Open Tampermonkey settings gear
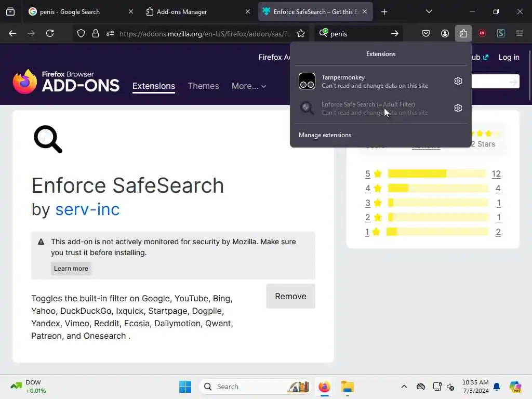 tap(458, 81)
